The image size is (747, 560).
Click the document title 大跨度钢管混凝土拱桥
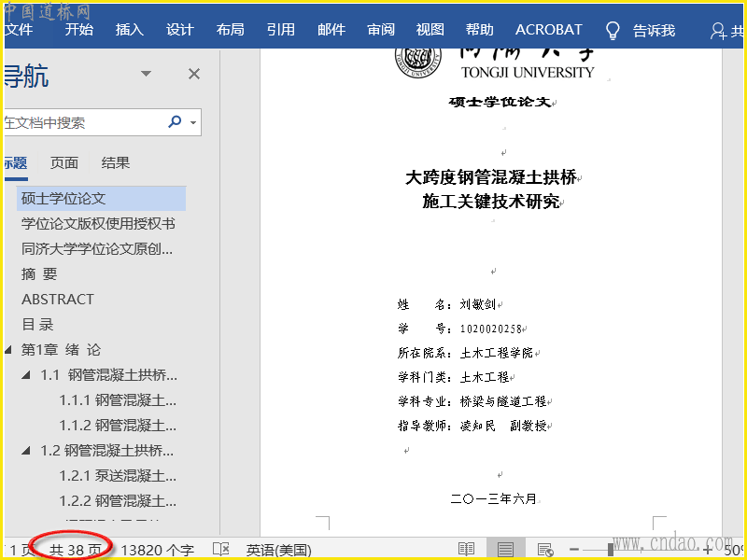pos(491,177)
